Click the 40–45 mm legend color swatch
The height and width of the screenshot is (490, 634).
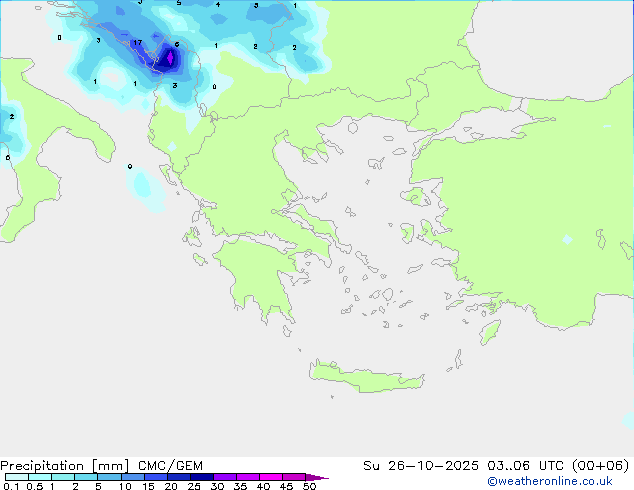tap(271, 477)
